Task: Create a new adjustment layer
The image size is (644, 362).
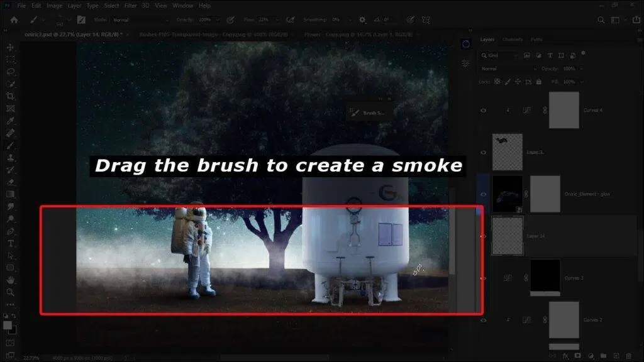Action: pyautogui.click(x=591, y=356)
